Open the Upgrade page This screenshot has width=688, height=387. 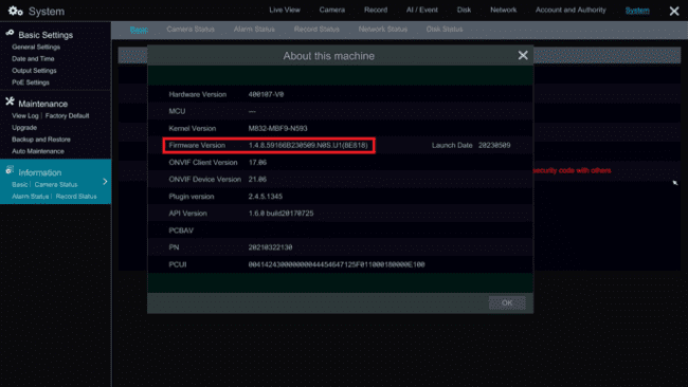pos(24,128)
